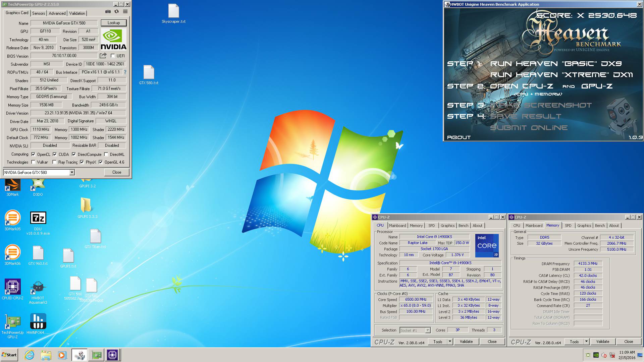Select CPUID CPU-Z desktop shortcut
This screenshot has width=644, height=362.
[12, 289]
